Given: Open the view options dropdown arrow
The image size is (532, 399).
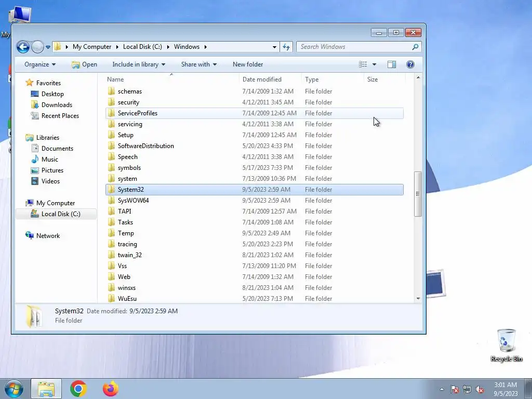Looking at the screenshot, I should click(374, 64).
